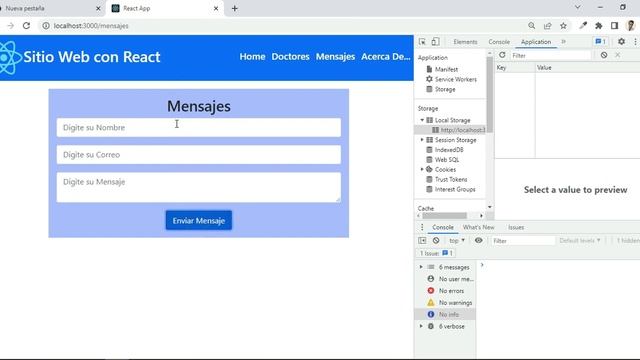Open the Extensions puzzle icon
640x360 pixels.
click(x=599, y=26)
